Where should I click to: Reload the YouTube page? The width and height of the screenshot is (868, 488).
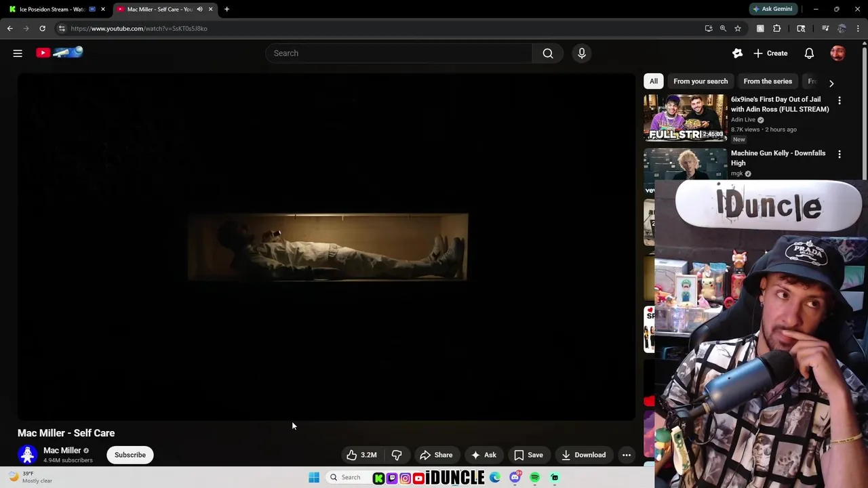click(x=42, y=28)
